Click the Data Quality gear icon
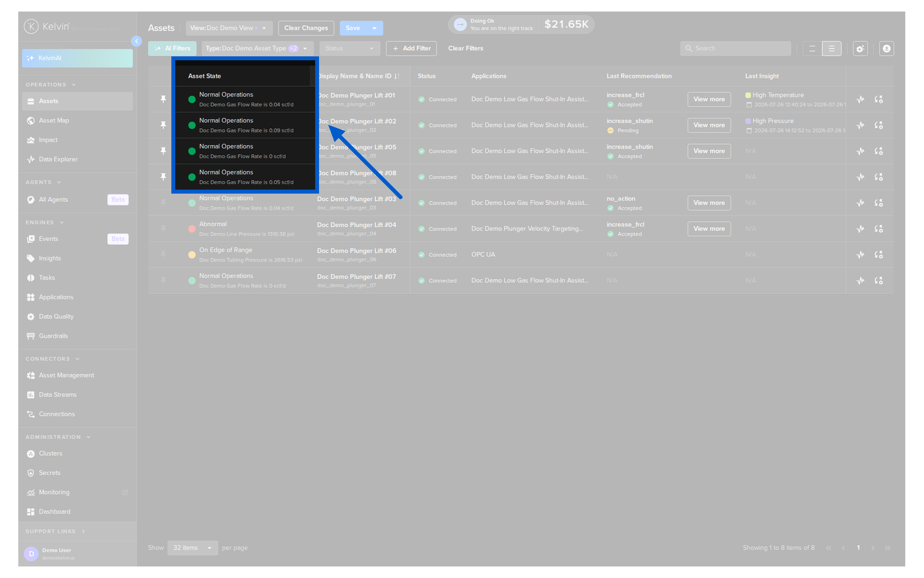The height and width of the screenshot is (578, 924). coord(31,316)
